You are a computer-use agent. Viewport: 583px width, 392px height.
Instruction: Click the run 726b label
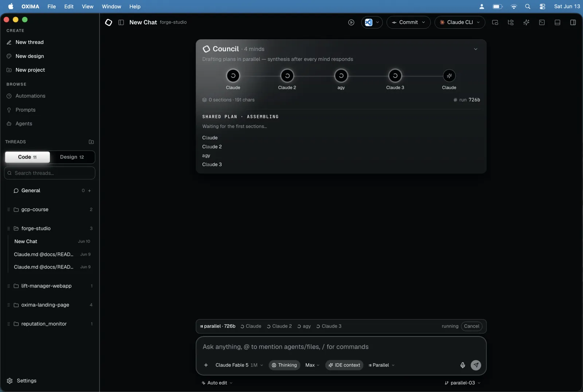tap(466, 100)
